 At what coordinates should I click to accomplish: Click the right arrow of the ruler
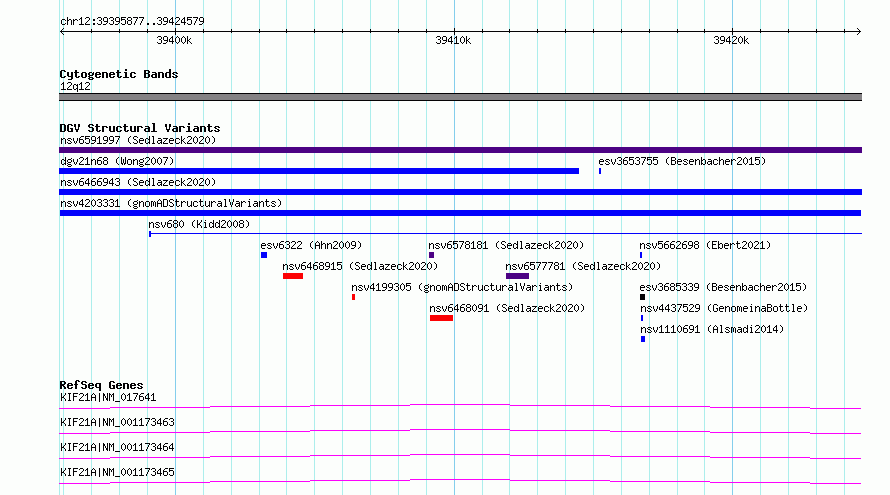point(859,31)
